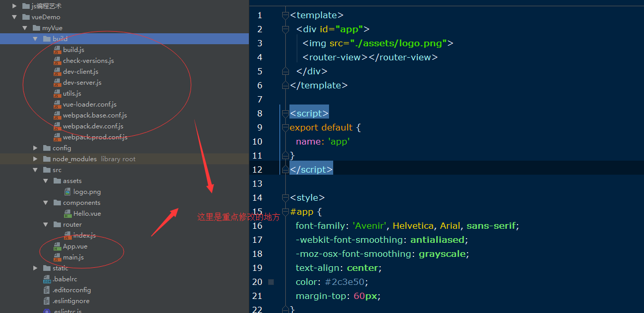The height and width of the screenshot is (313, 644).
Task: Expand the node_modules folder arrow
Action: 35,159
